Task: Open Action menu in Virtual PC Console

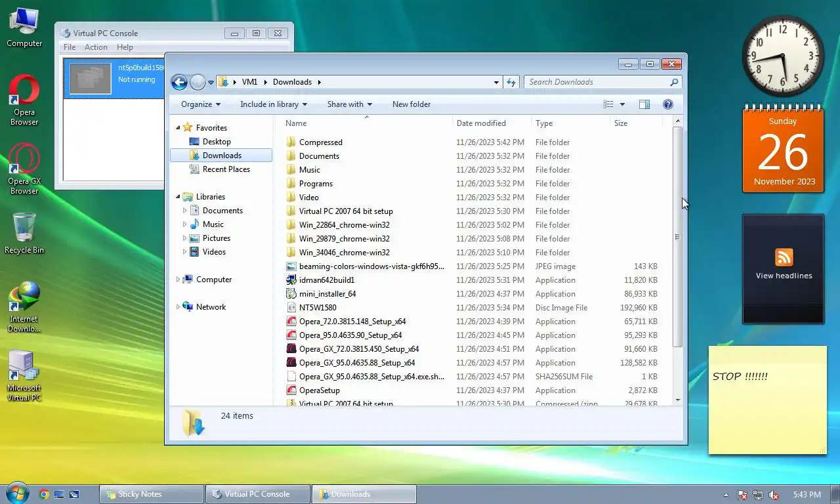Action: pyautogui.click(x=96, y=47)
